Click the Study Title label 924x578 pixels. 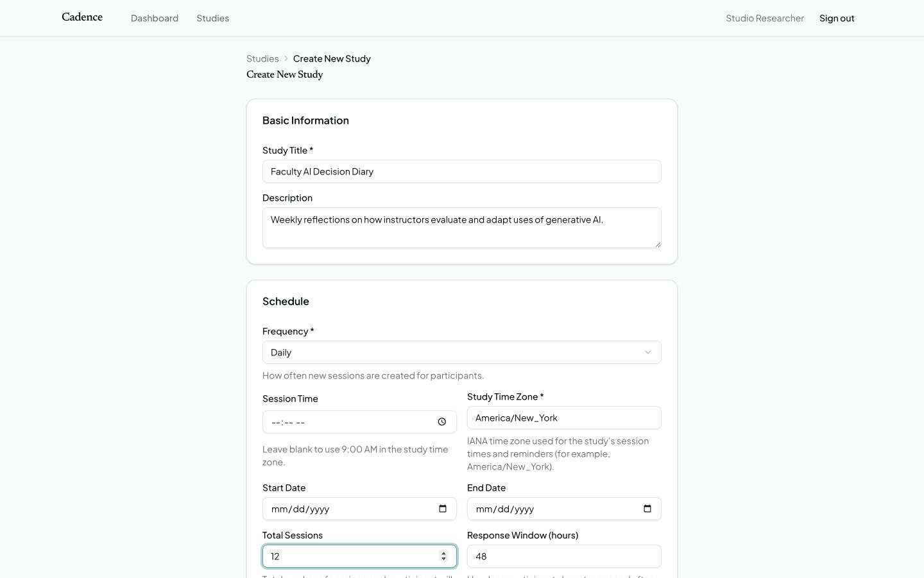click(x=287, y=150)
